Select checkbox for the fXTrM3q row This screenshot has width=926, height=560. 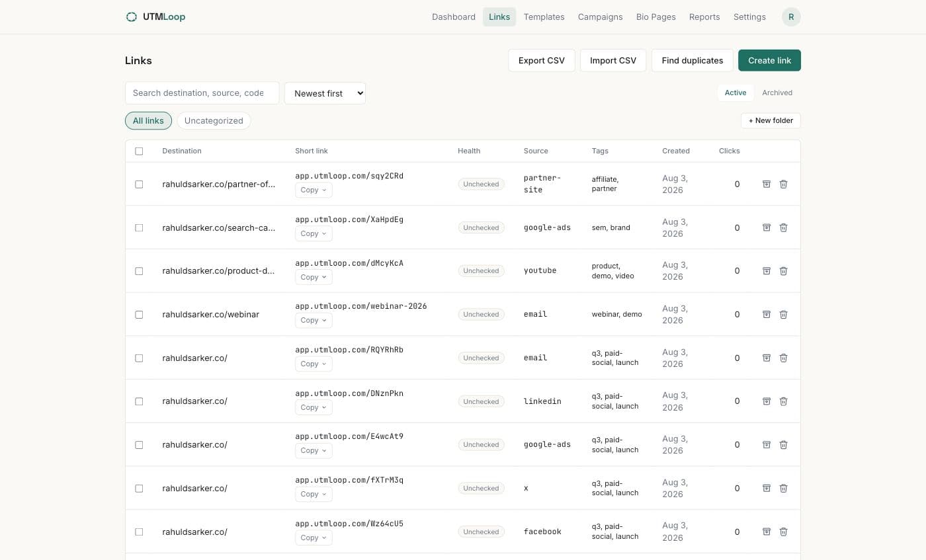[139, 488]
